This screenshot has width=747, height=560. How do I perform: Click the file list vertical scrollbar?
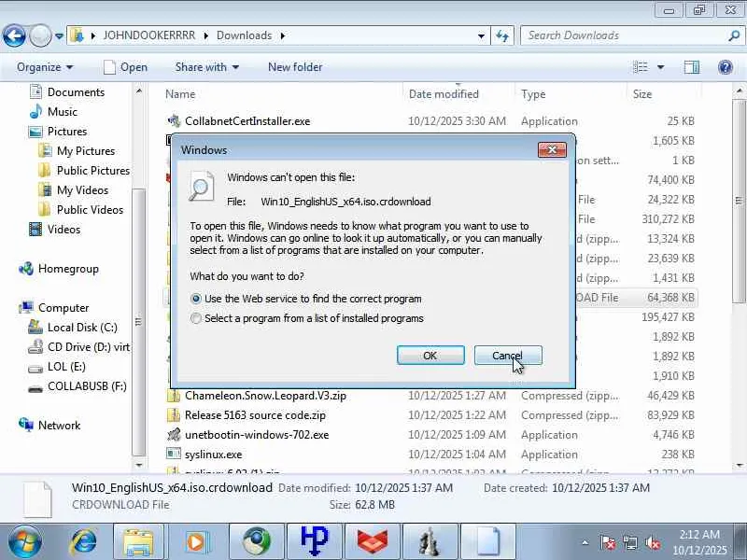(740, 200)
